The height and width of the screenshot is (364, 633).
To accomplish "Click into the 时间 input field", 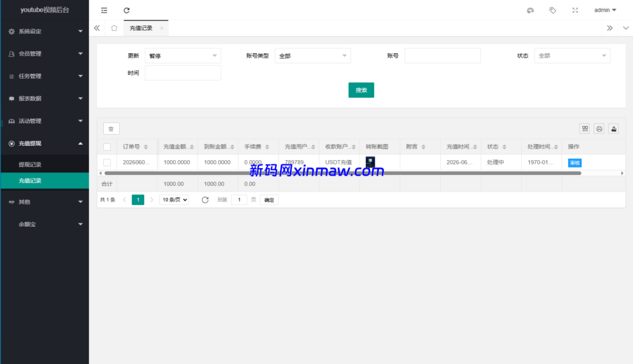I will click(183, 73).
